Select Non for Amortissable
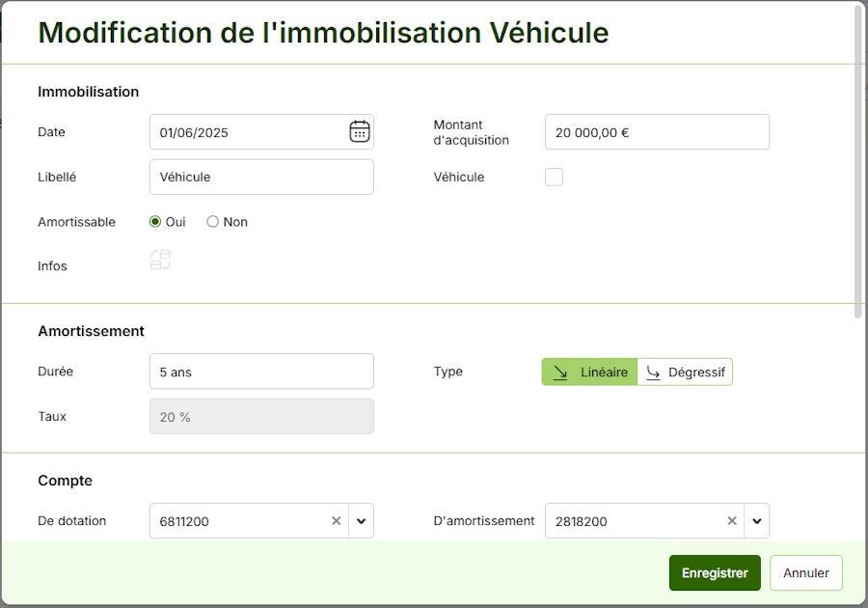868x608 pixels. click(213, 222)
